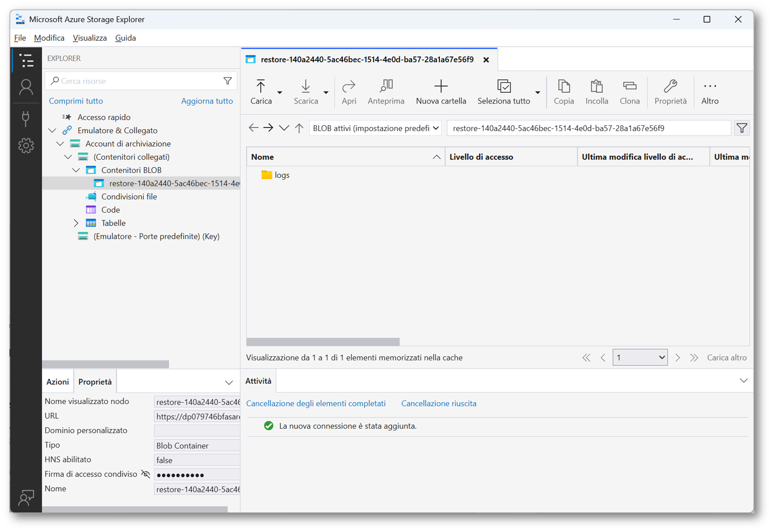Image resolution: width=773 pixels, height=532 pixels.
Task: Open the settings gear in sidebar
Action: pyautogui.click(x=26, y=145)
